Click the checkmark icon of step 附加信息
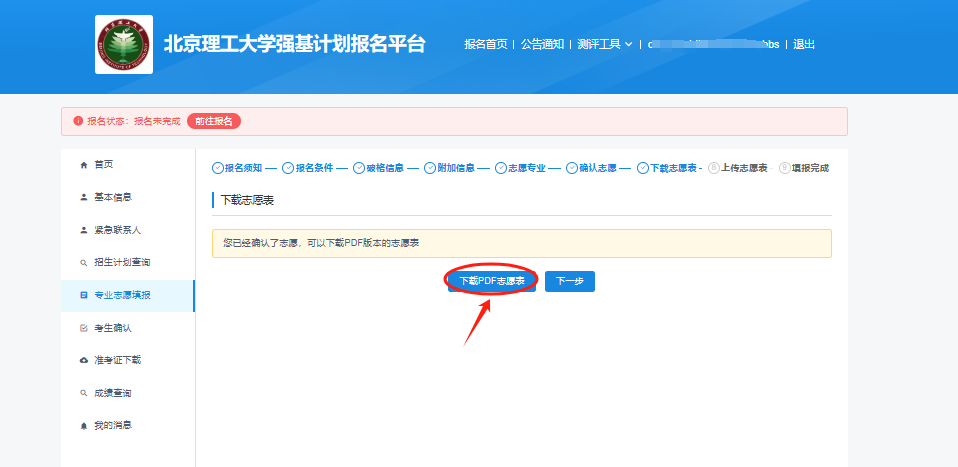 430,168
